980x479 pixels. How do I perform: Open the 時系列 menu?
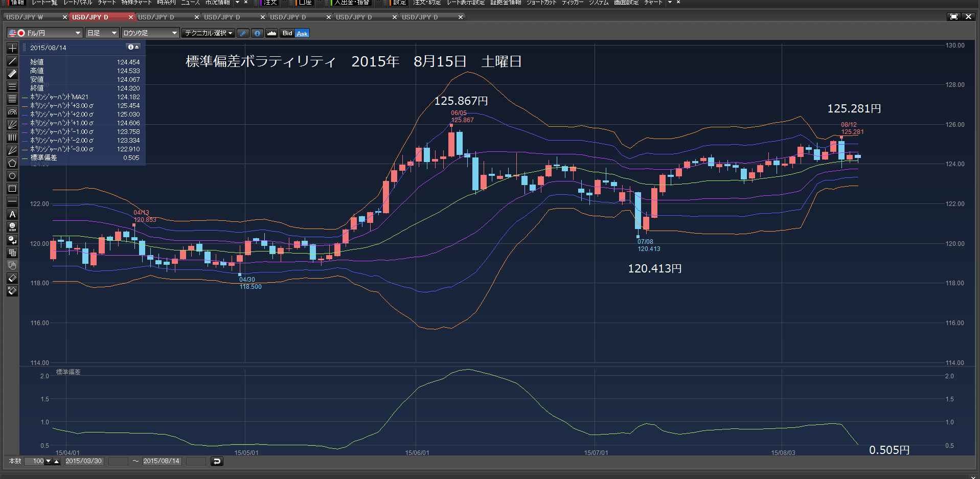pyautogui.click(x=166, y=3)
